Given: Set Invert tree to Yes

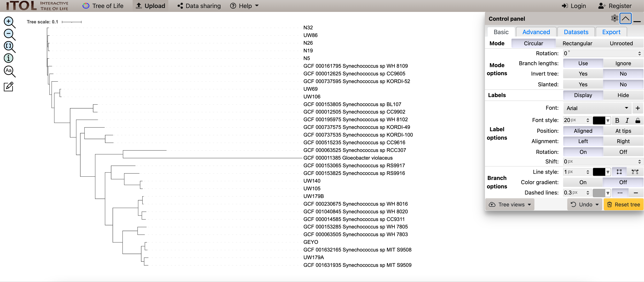Looking at the screenshot, I should (x=583, y=74).
